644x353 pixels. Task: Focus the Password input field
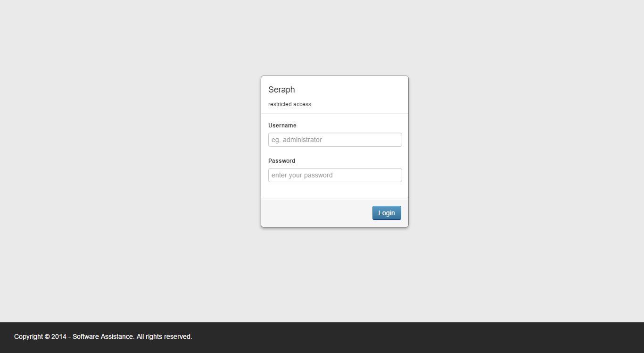tap(335, 175)
